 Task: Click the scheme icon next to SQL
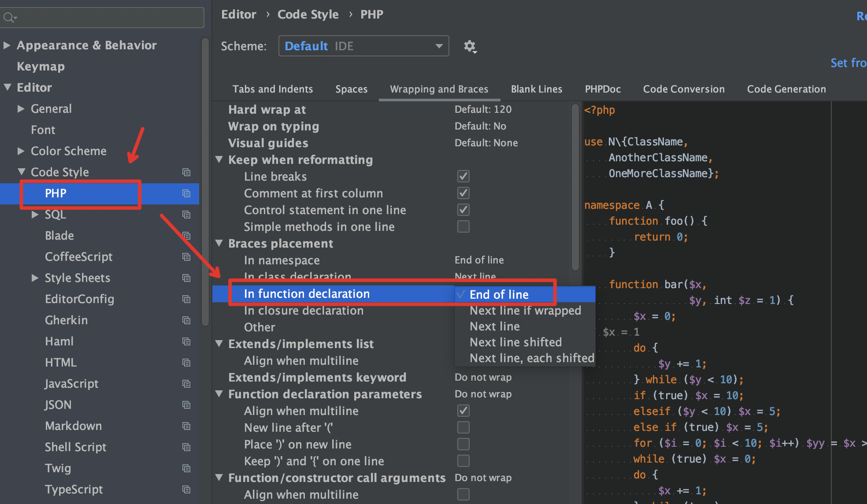[x=186, y=215]
